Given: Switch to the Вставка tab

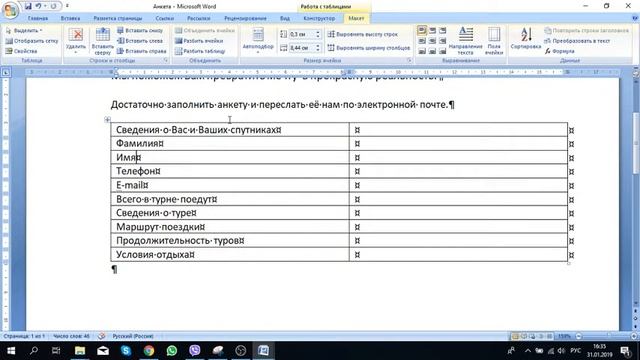Looking at the screenshot, I should pyautogui.click(x=70, y=18).
